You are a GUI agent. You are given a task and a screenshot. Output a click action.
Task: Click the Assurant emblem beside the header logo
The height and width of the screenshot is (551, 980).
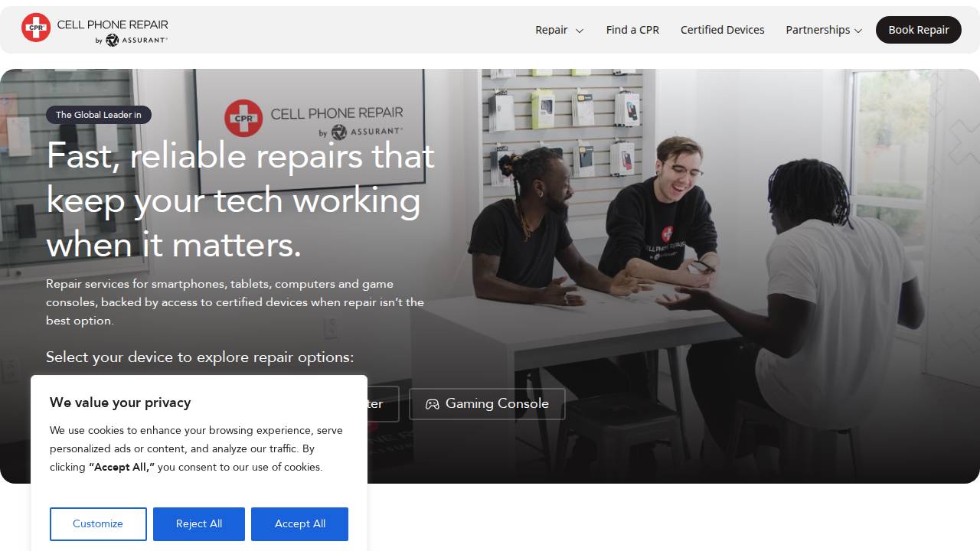112,41
